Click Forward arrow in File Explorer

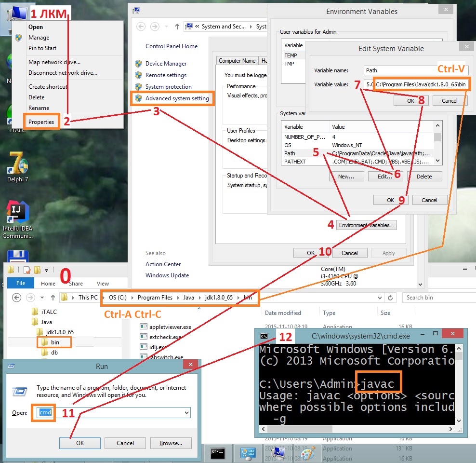(30, 298)
